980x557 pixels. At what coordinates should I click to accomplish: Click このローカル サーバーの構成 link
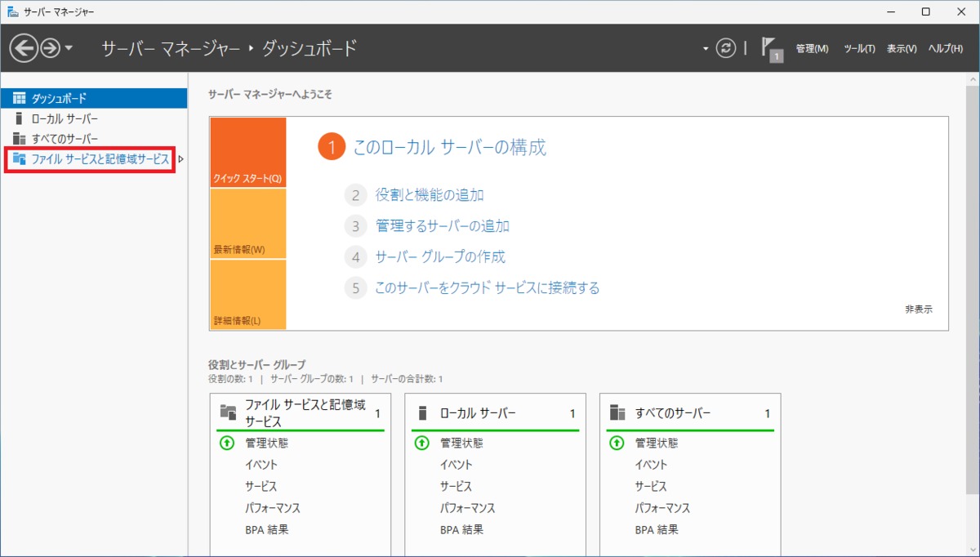point(449,147)
